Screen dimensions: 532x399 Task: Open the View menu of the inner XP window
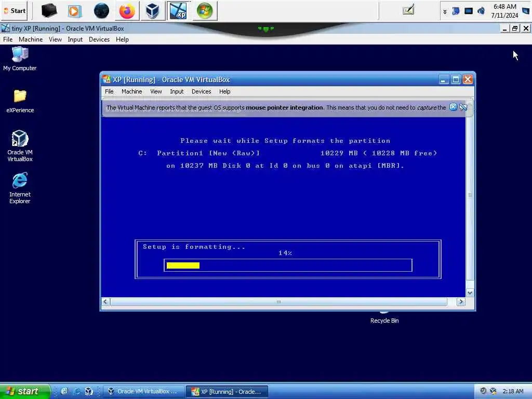(156, 91)
